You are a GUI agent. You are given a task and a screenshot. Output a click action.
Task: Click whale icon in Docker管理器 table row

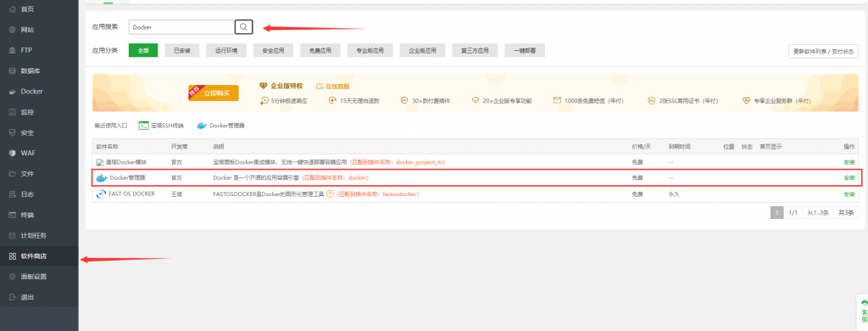tap(102, 178)
